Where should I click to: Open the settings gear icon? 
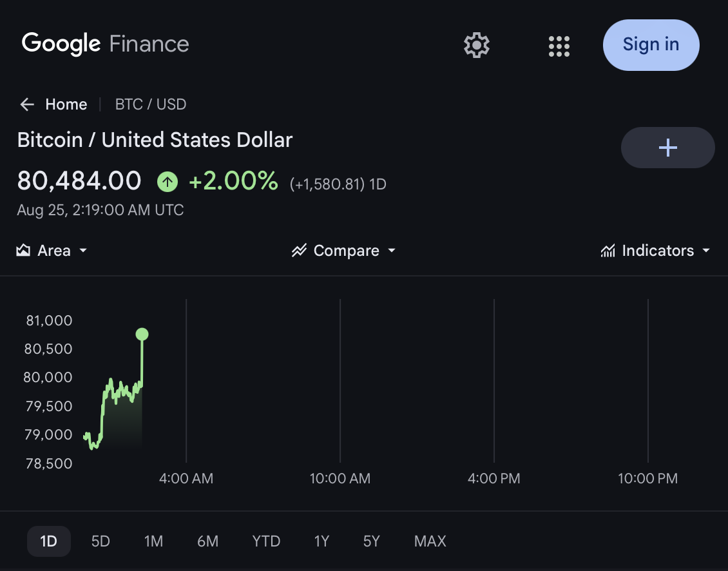click(476, 45)
